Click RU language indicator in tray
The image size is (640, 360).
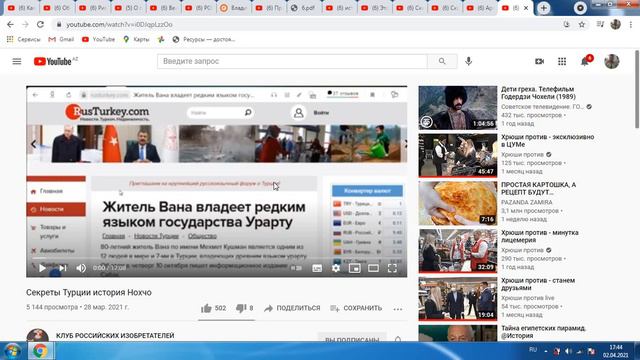[533, 350]
